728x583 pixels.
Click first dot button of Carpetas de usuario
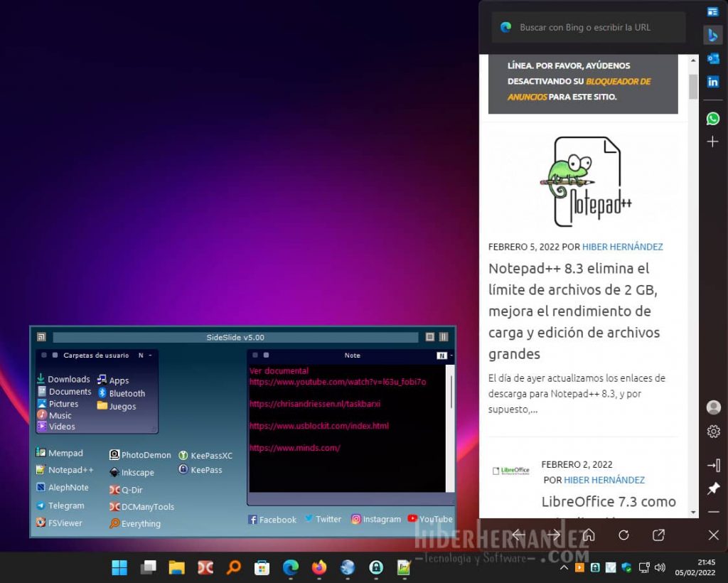click(44, 355)
